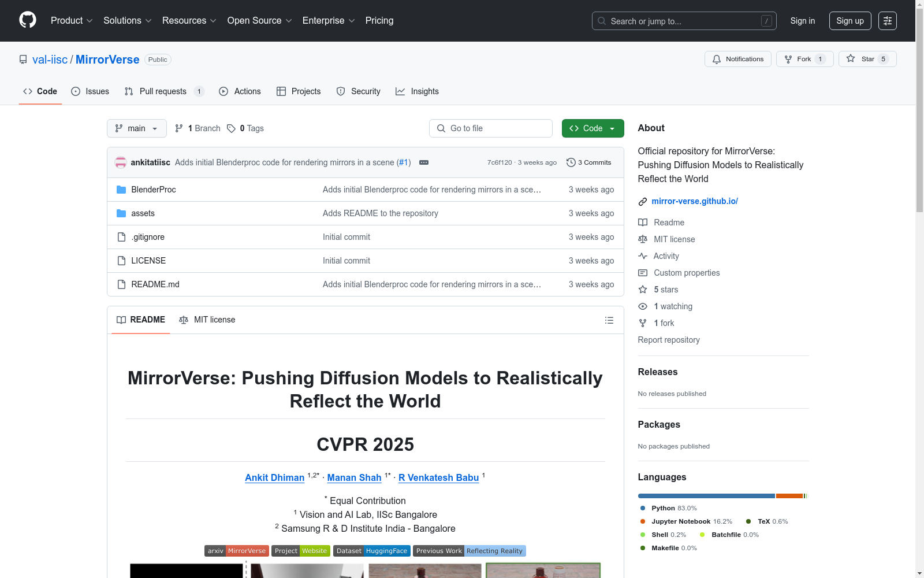Click the val-iisc owner link

tap(50, 60)
